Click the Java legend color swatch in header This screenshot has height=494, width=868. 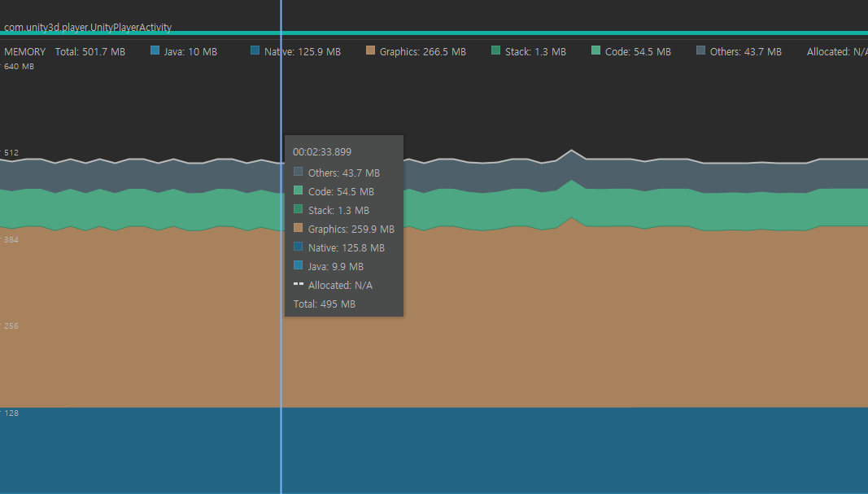tap(155, 50)
